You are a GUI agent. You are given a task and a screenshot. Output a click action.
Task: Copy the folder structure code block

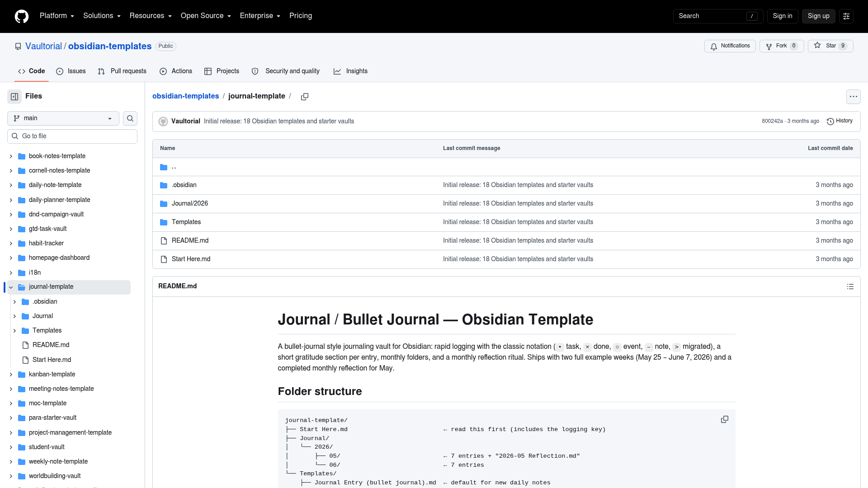click(x=724, y=419)
